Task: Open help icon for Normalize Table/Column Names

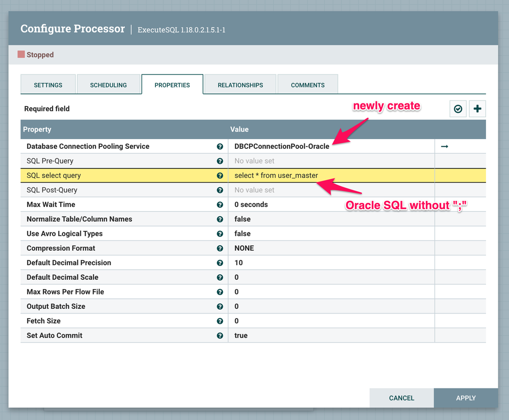Action: (x=220, y=219)
